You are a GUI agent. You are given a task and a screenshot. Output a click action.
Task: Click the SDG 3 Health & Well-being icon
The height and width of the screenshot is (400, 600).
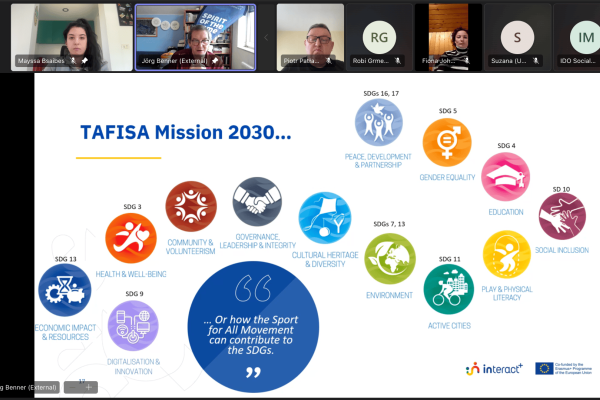click(131, 238)
